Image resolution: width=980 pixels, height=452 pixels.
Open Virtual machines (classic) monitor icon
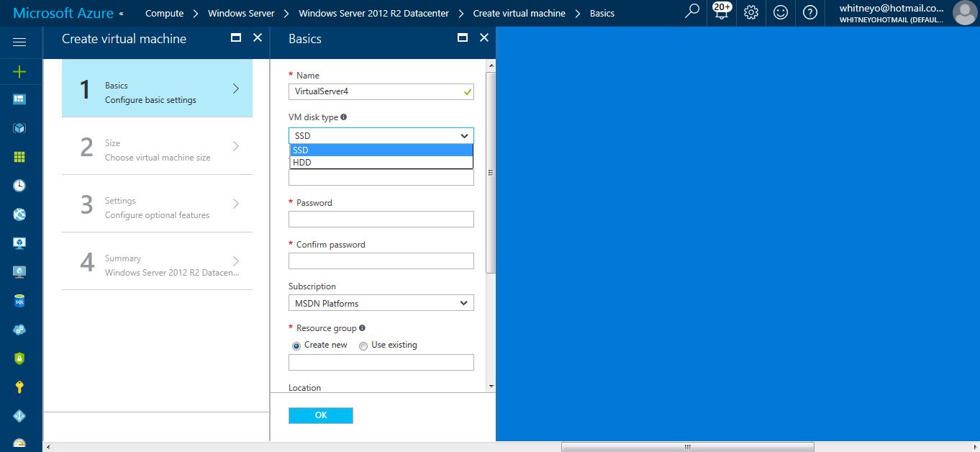pos(19,243)
